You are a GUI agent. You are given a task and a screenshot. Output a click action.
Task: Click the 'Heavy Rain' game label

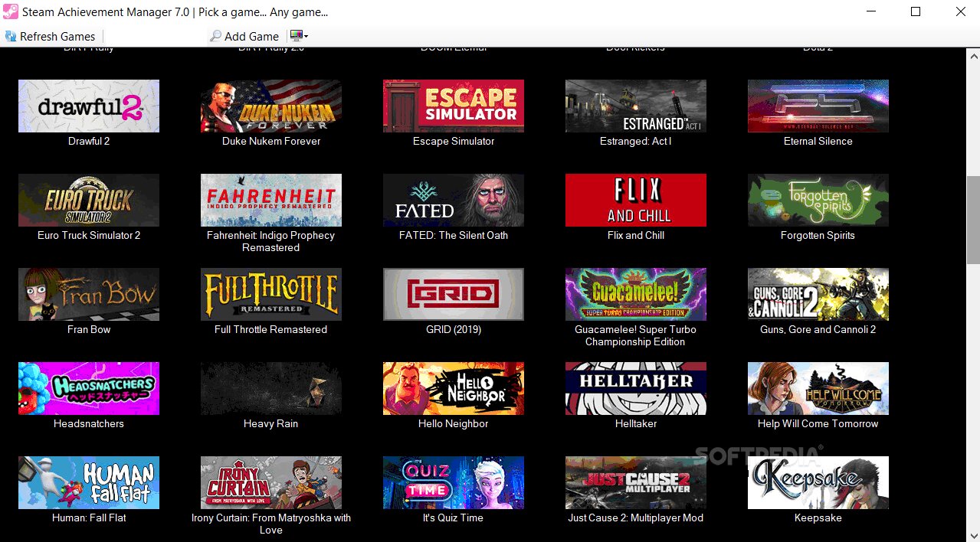click(271, 423)
